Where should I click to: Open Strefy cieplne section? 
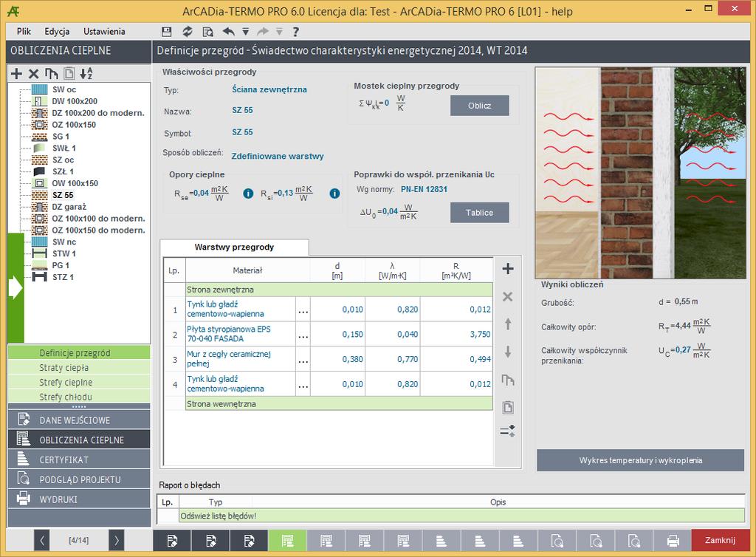[x=79, y=382]
